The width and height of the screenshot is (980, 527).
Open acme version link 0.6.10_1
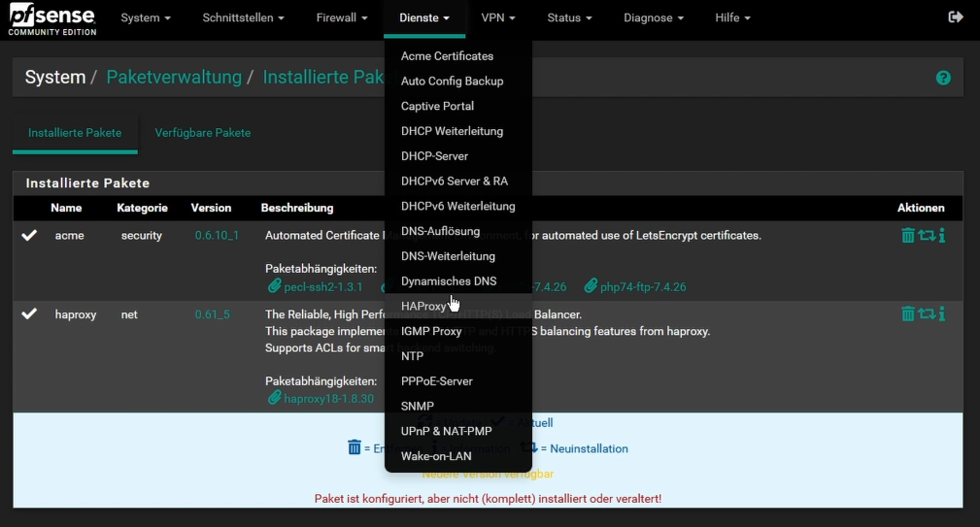point(217,236)
